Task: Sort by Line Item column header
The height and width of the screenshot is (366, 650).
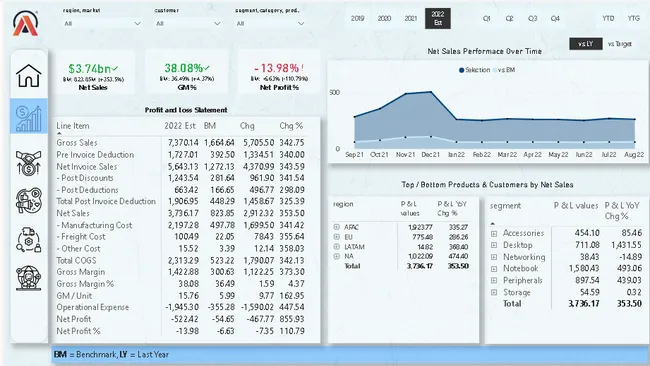Action: [73, 126]
